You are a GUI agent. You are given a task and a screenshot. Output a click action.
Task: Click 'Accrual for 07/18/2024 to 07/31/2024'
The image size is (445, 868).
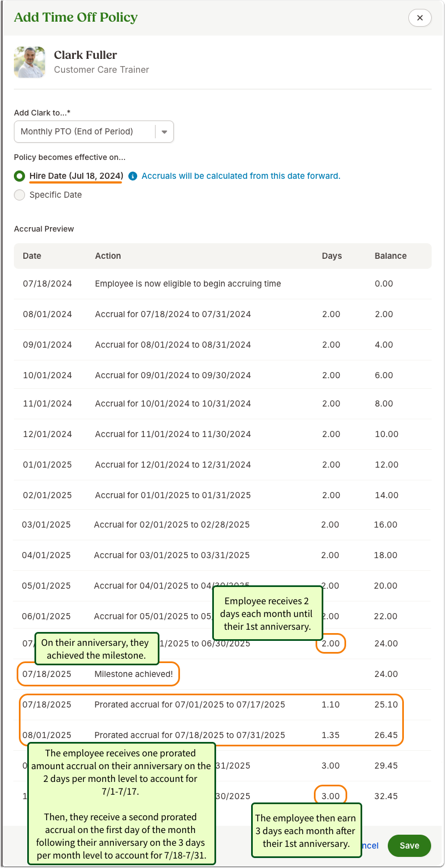click(173, 314)
